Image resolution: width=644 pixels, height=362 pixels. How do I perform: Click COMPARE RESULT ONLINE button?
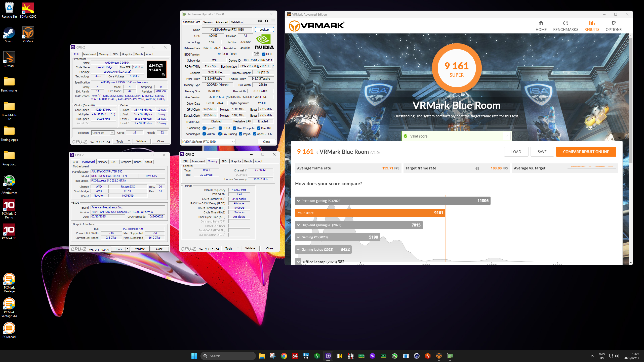point(586,152)
